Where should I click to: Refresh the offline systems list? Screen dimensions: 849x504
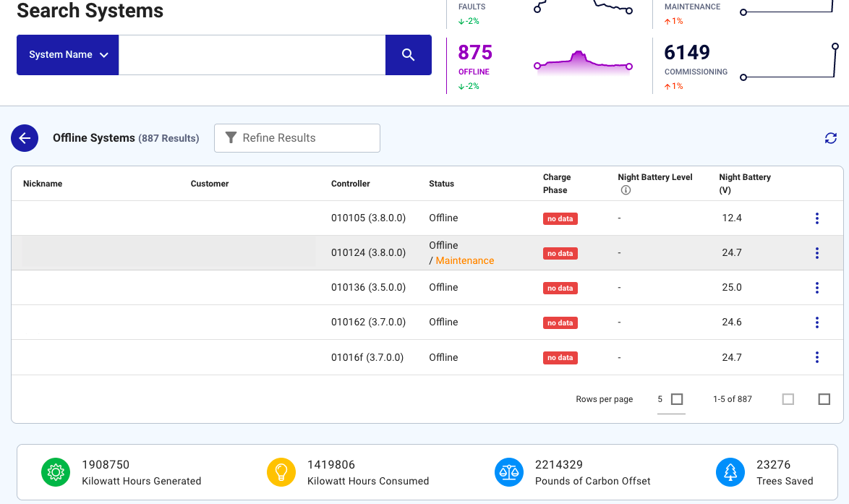(x=830, y=138)
